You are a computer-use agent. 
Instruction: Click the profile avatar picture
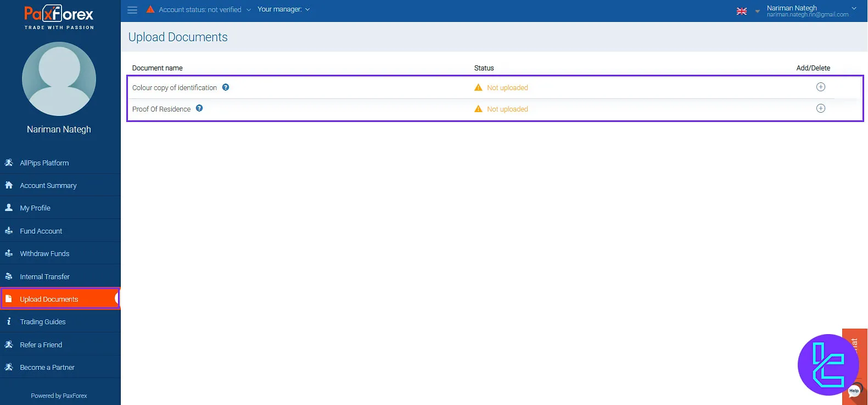click(x=59, y=79)
